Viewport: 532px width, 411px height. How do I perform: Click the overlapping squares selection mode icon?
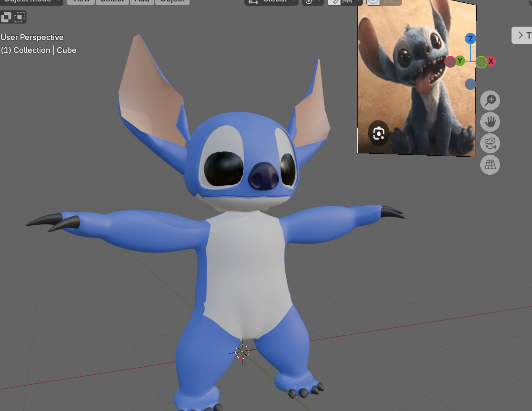(6, 17)
